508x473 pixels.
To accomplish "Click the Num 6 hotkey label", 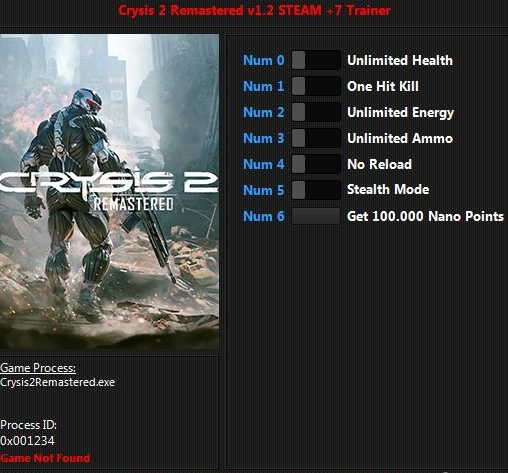I will pos(264,216).
